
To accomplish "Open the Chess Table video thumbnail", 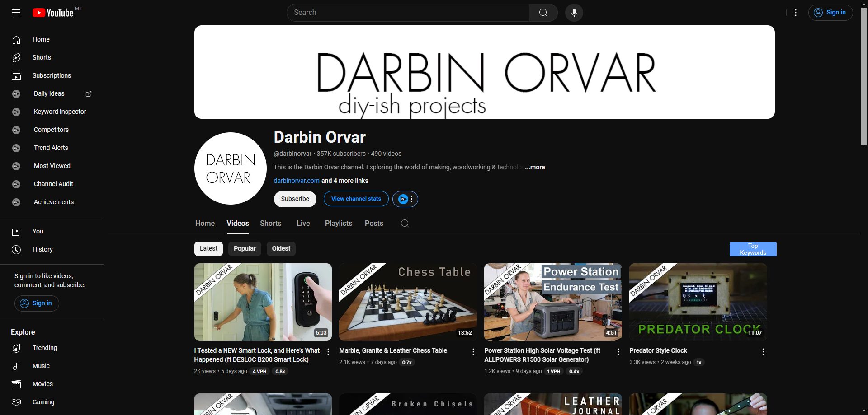I will [x=408, y=302].
